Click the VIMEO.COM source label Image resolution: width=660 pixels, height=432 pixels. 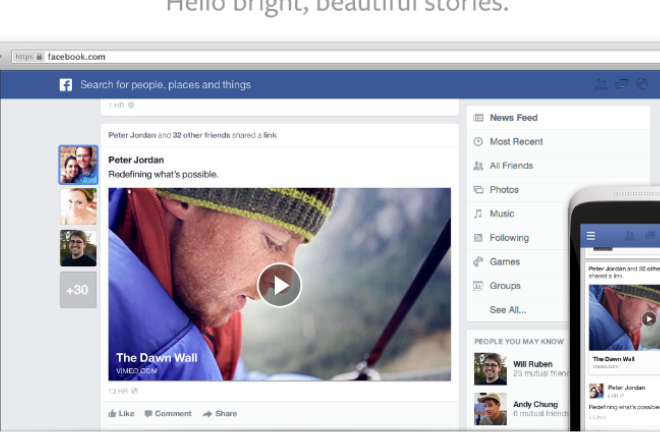[136, 371]
